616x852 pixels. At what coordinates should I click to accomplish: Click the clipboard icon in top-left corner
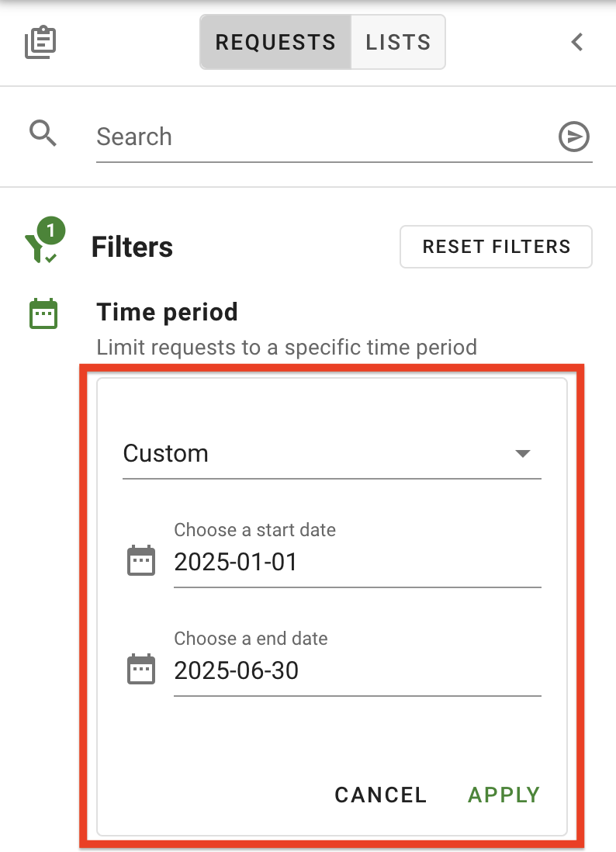[39, 42]
